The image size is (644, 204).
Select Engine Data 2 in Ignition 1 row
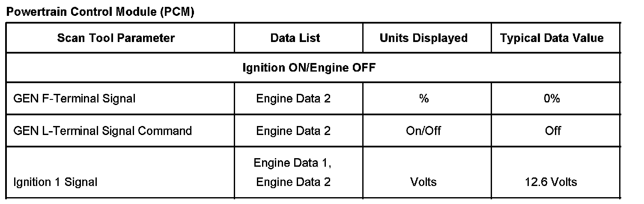(x=293, y=182)
